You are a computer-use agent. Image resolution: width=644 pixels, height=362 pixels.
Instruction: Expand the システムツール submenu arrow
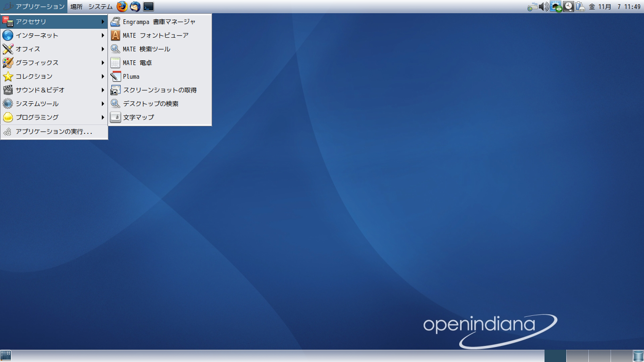(103, 104)
